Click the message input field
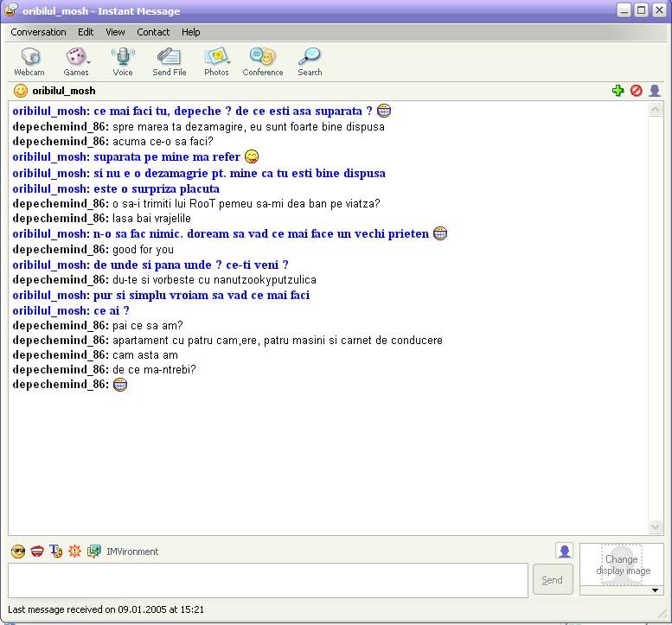 (267, 580)
